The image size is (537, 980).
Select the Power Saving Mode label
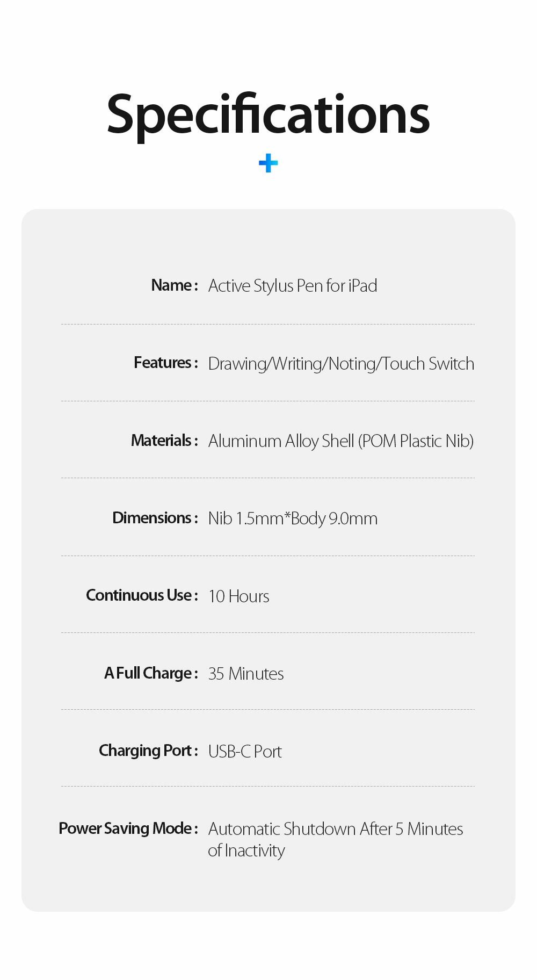[128, 828]
